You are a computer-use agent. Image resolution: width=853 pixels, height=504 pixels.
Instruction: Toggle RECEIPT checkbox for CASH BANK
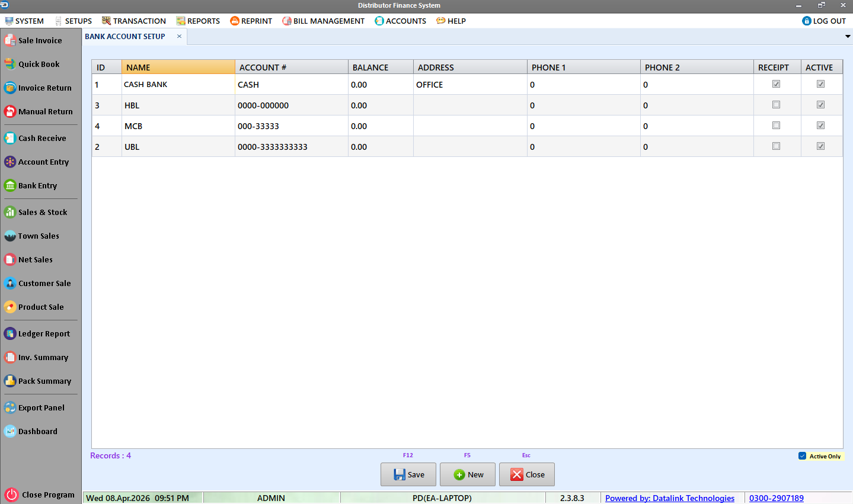(776, 84)
